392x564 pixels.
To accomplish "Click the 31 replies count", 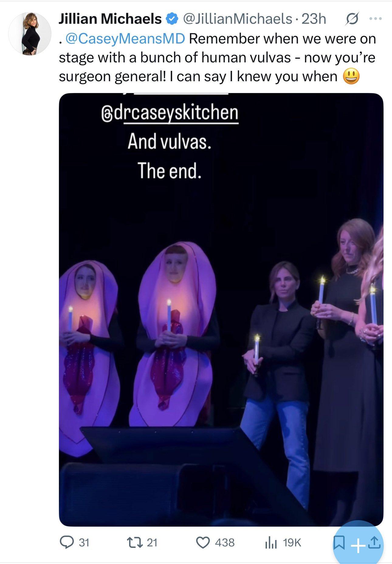I will pos(84,542).
